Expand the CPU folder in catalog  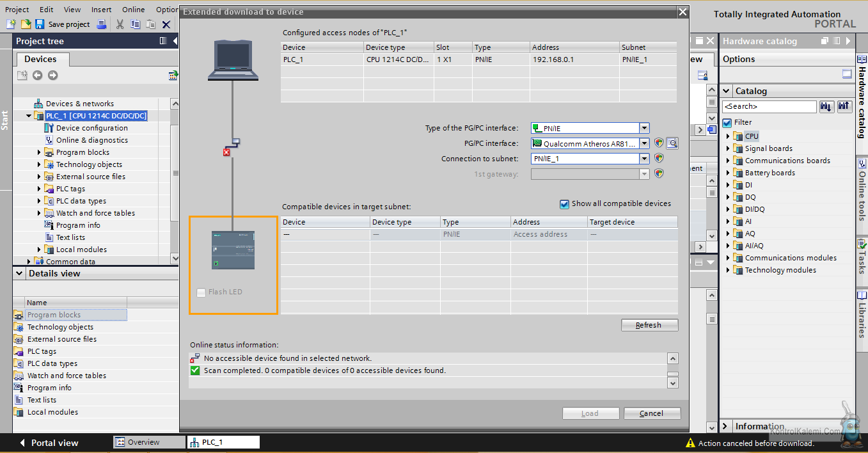click(x=728, y=136)
